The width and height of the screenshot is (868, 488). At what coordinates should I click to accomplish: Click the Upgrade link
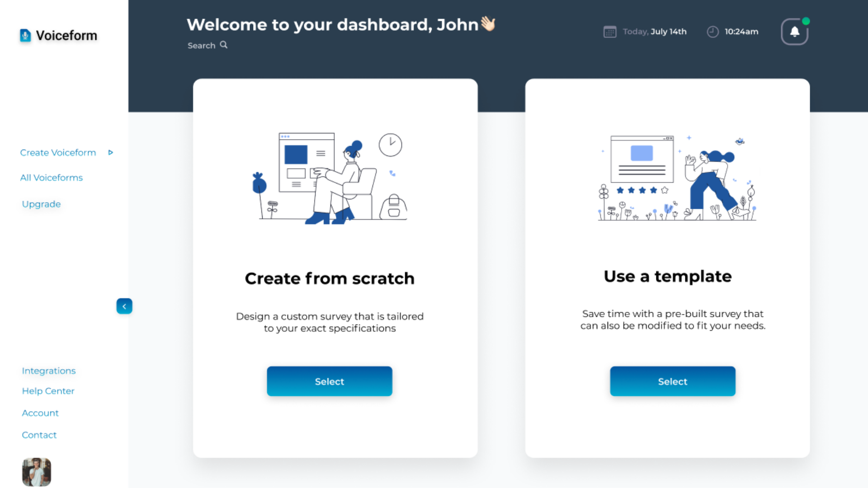(x=41, y=203)
